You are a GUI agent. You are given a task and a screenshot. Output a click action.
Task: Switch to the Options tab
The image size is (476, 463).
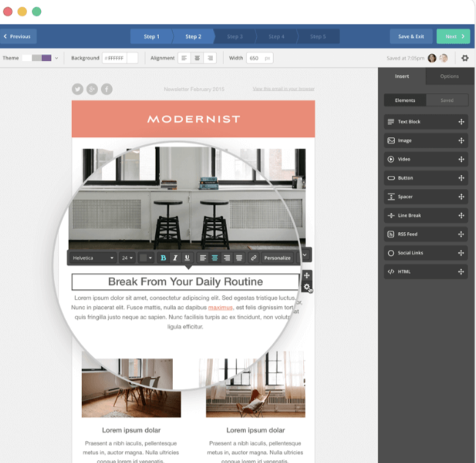coord(449,76)
